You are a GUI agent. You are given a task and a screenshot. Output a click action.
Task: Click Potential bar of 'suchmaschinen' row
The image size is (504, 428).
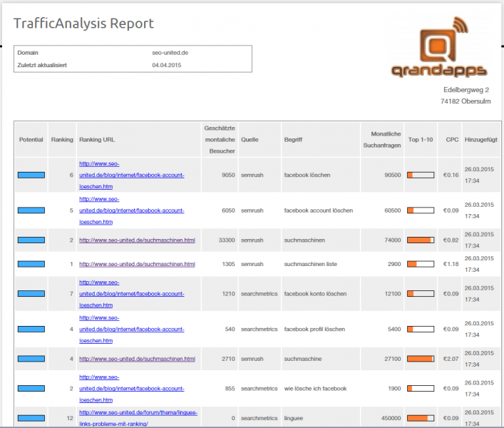(x=31, y=240)
